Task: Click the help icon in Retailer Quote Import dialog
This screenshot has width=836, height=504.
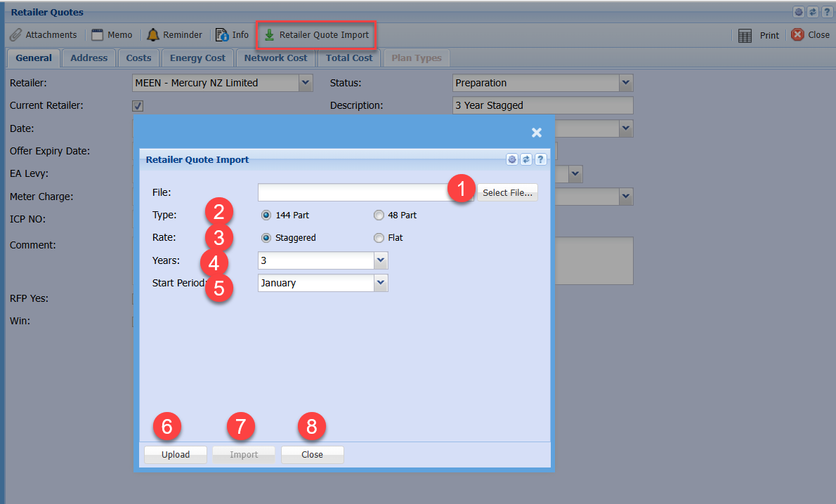Action: point(540,159)
